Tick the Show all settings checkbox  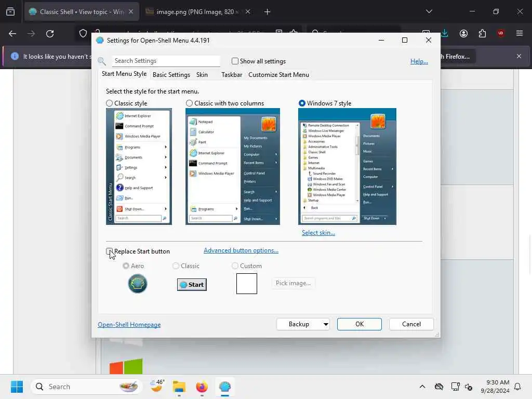tap(235, 61)
